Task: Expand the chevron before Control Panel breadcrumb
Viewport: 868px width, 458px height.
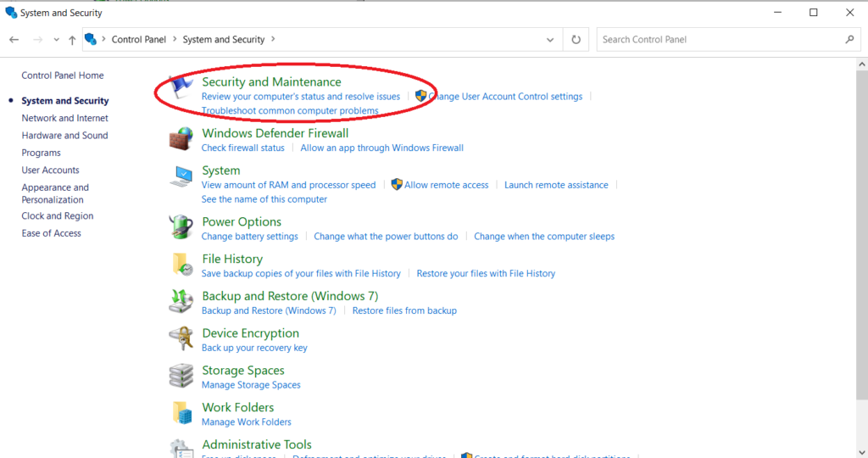Action: coord(103,39)
